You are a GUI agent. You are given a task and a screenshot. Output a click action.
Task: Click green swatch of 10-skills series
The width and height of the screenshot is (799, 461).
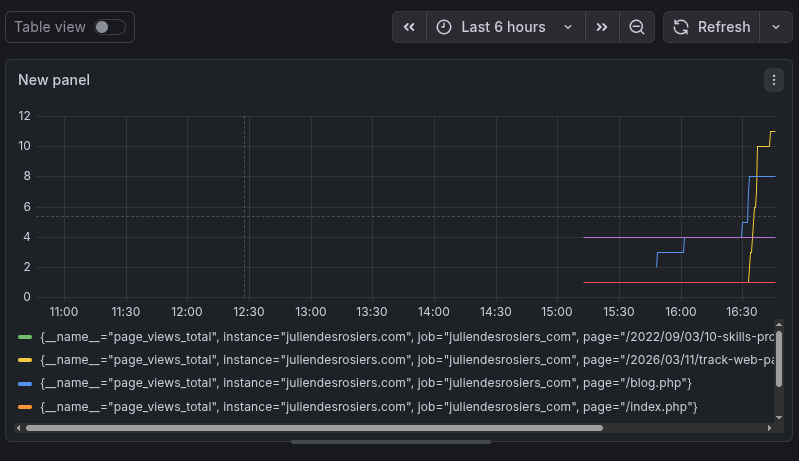pos(25,337)
